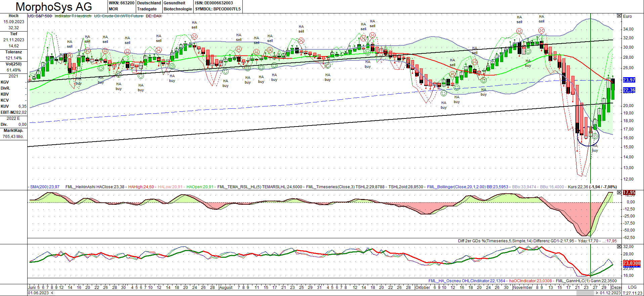Screen dimensions: 644x296
Task: Click the Gesundheit header cell
Action: (174, 3)
